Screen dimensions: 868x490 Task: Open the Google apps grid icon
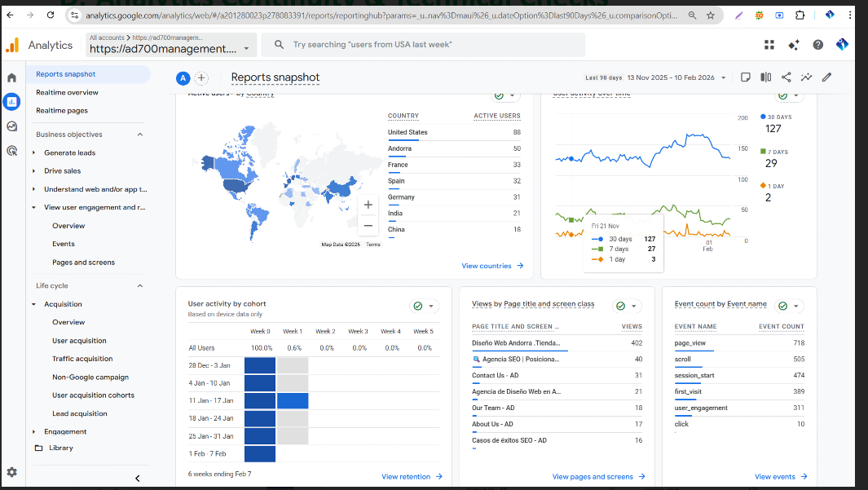click(x=769, y=45)
